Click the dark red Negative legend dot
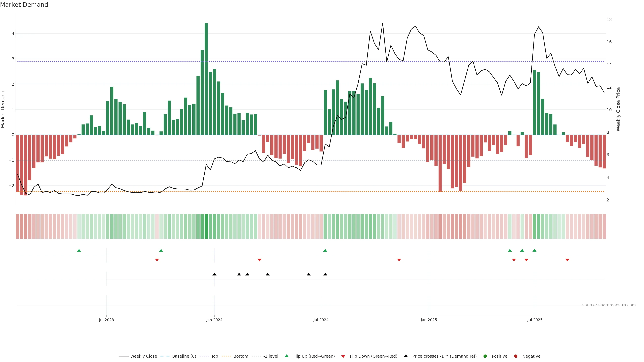Screen dimensions: 644x362 click(516, 356)
